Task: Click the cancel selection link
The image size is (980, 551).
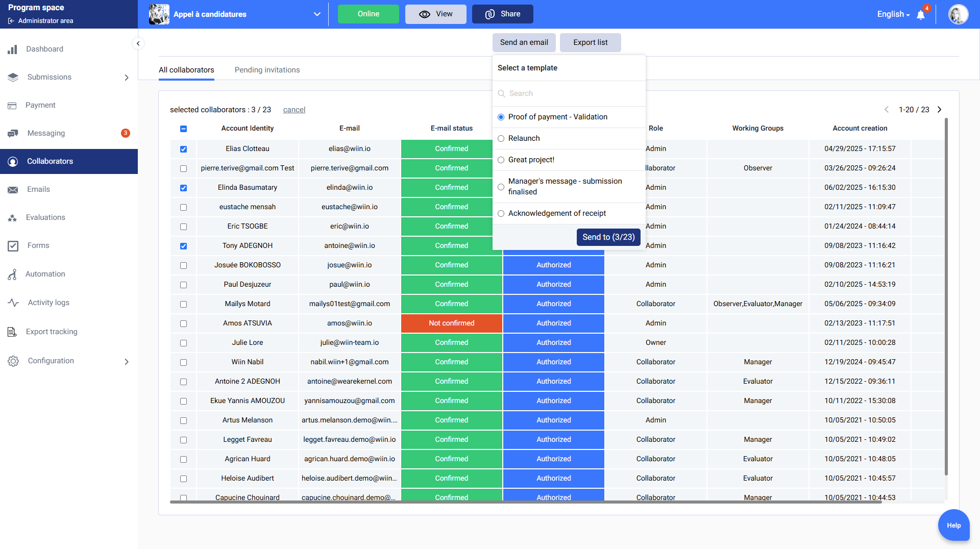Action: coord(294,110)
